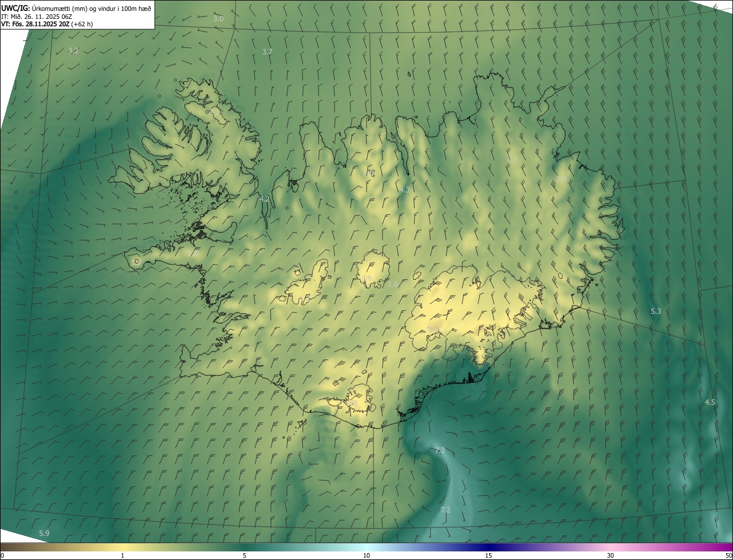Click the 0.9 value label on the glacier
The height and width of the screenshot is (560, 733).
(366, 279)
